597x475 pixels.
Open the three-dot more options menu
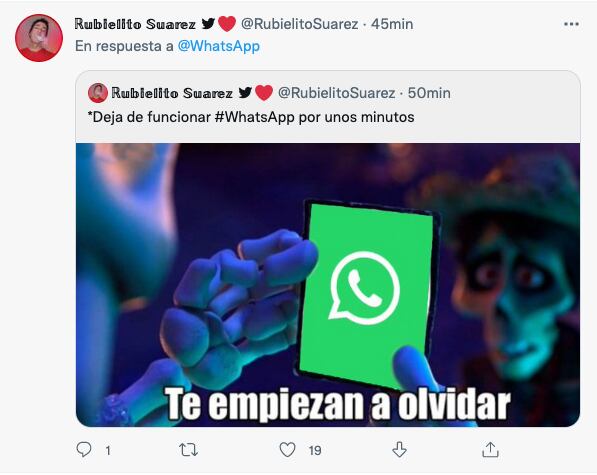point(571,24)
